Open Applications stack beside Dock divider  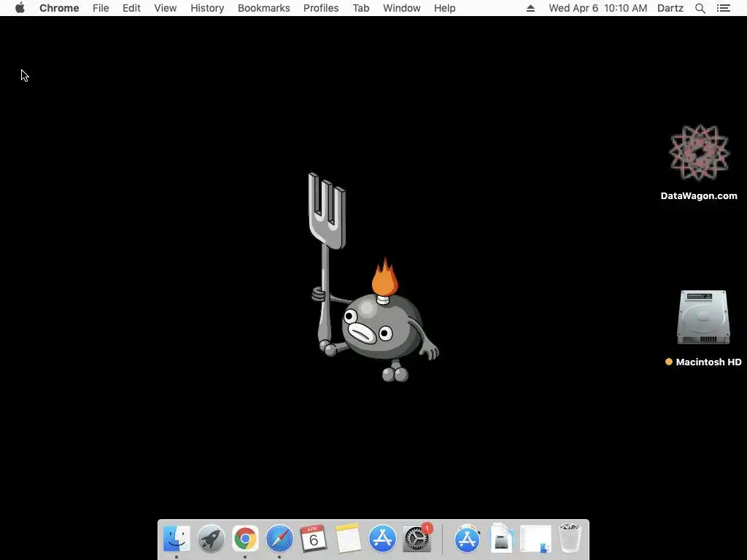(x=468, y=539)
